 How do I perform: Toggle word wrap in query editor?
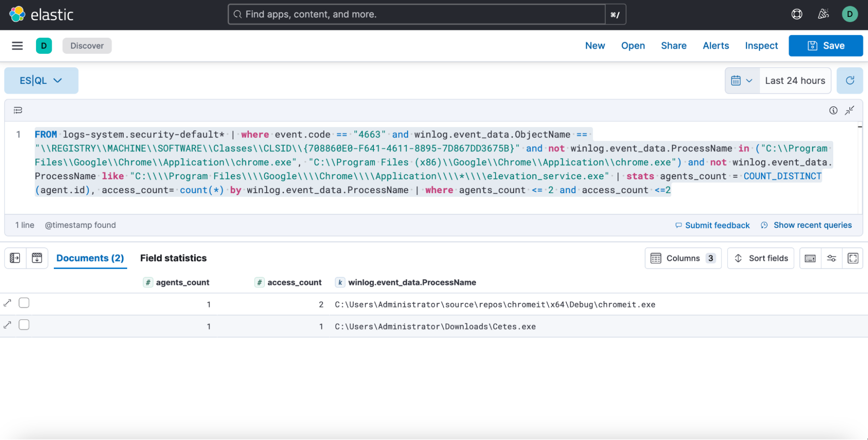[18, 110]
